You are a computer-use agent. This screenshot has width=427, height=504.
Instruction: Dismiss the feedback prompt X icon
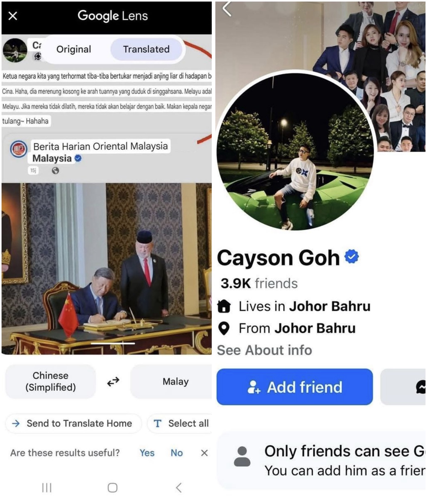[204, 453]
